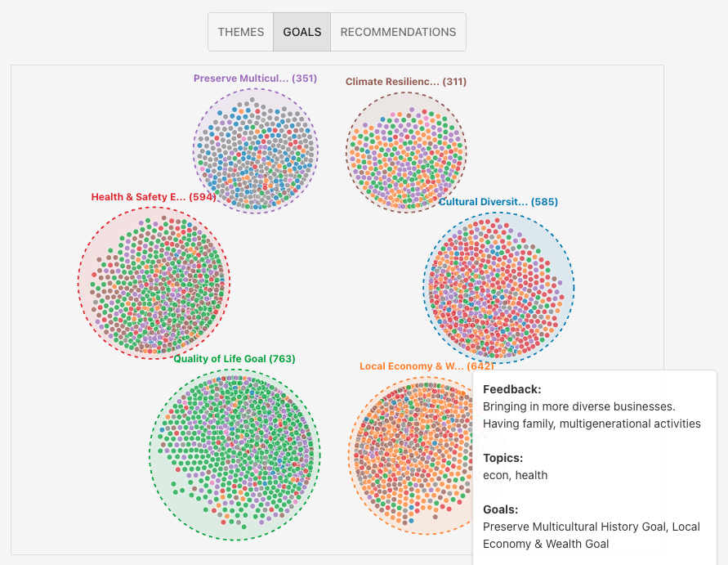
Task: Click the Cultural Diversit... (585) label
Action: coord(498,202)
